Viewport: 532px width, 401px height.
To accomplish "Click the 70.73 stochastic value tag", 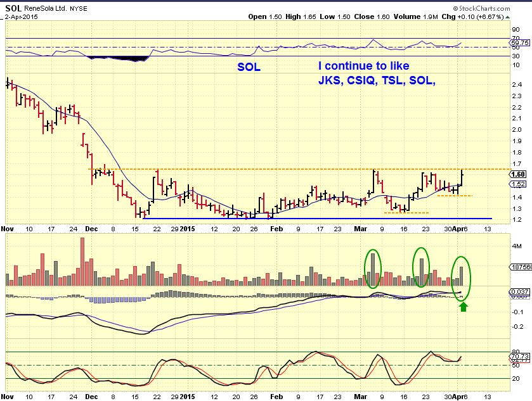I will coord(519,356).
